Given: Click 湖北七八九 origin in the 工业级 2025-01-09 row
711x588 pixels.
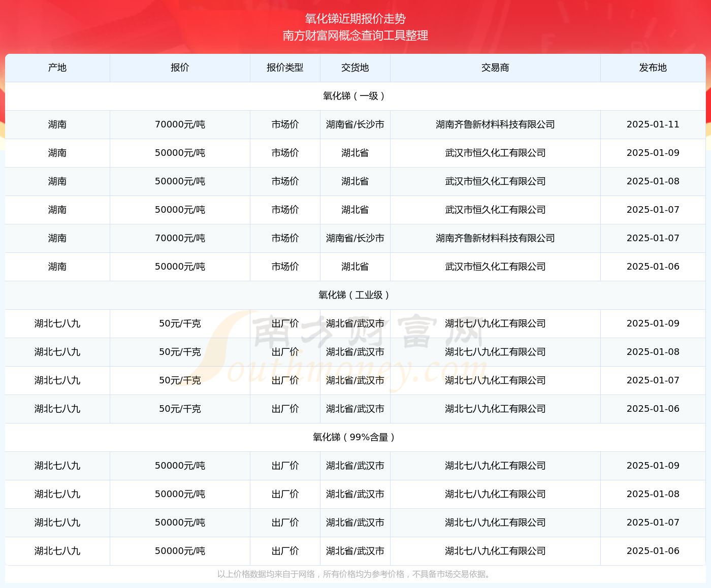Looking at the screenshot, I should point(57,323).
